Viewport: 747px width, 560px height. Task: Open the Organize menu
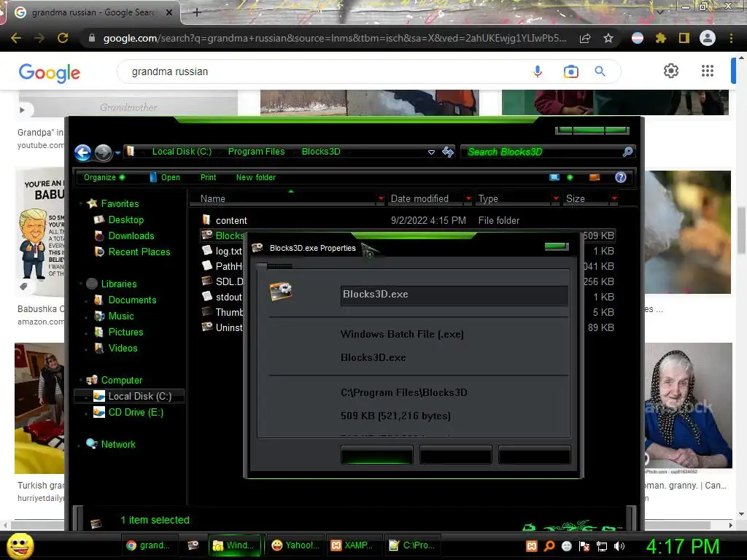click(x=104, y=177)
